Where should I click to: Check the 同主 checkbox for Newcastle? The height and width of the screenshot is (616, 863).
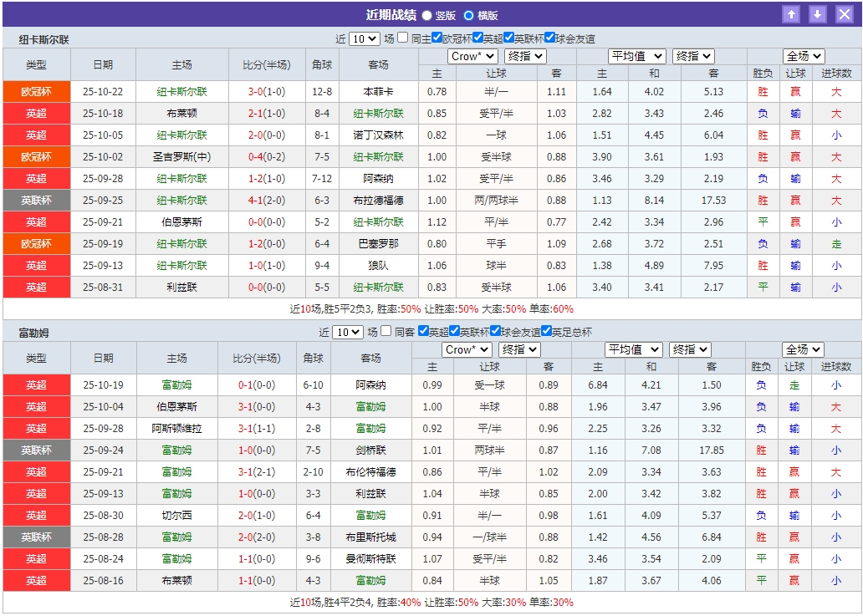(x=401, y=36)
